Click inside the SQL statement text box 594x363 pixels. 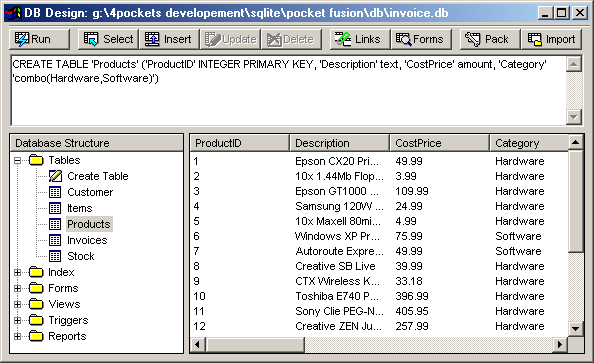[289, 91]
